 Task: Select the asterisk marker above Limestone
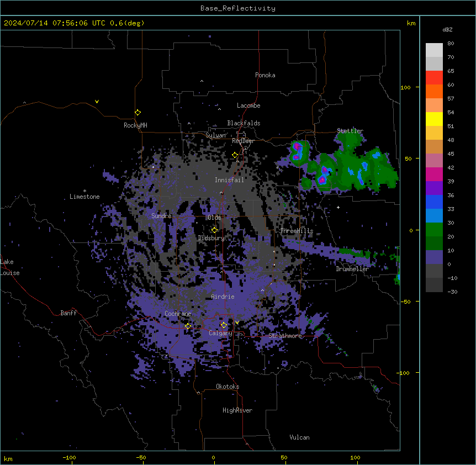[x=84, y=191]
